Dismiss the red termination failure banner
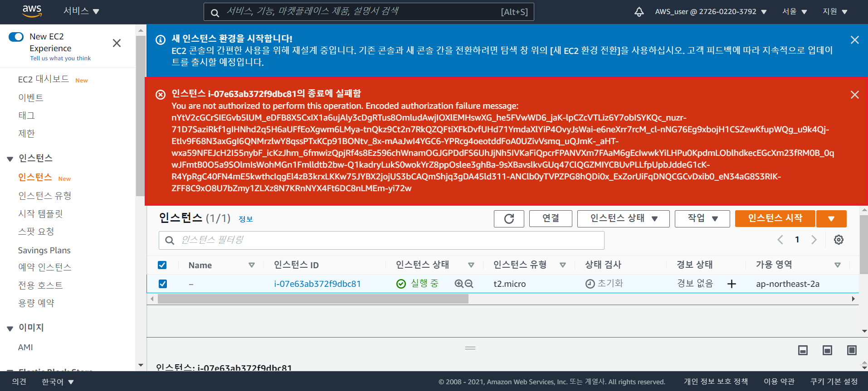The width and height of the screenshot is (868, 391). (854, 95)
